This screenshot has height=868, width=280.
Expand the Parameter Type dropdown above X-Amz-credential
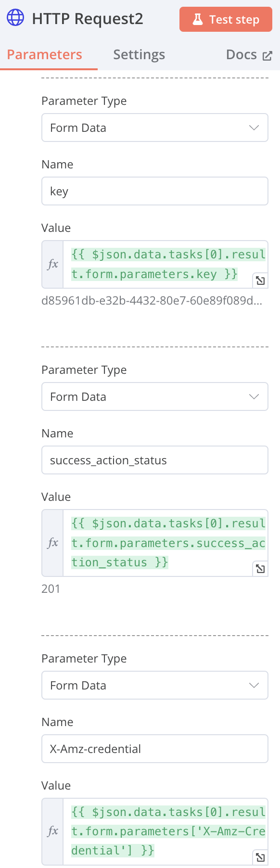tap(155, 685)
